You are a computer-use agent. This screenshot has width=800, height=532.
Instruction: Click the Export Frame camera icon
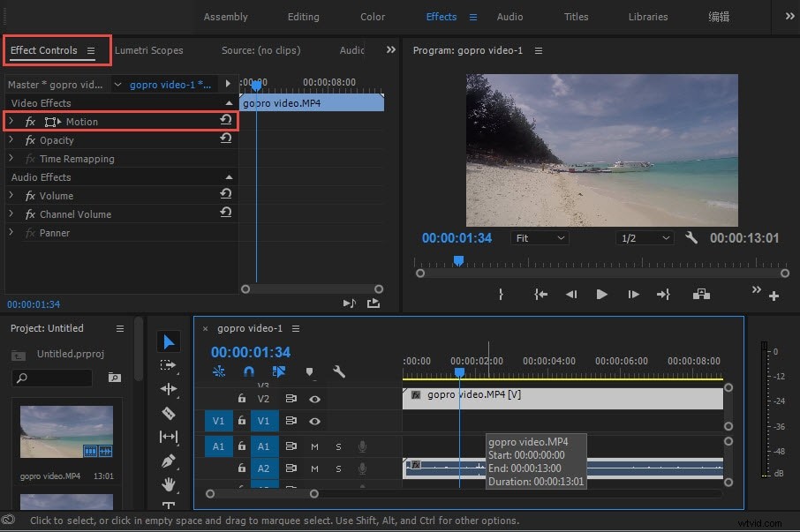pos(701,295)
